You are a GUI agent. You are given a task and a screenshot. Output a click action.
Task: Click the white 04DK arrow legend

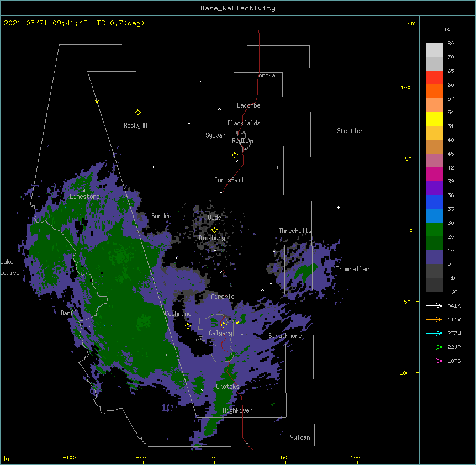[x=434, y=305]
